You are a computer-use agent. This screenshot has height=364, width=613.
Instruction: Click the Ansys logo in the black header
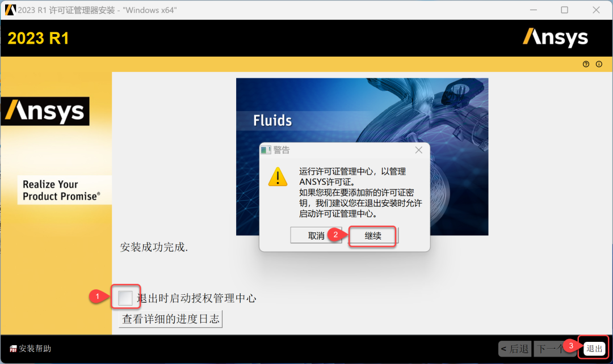click(555, 38)
